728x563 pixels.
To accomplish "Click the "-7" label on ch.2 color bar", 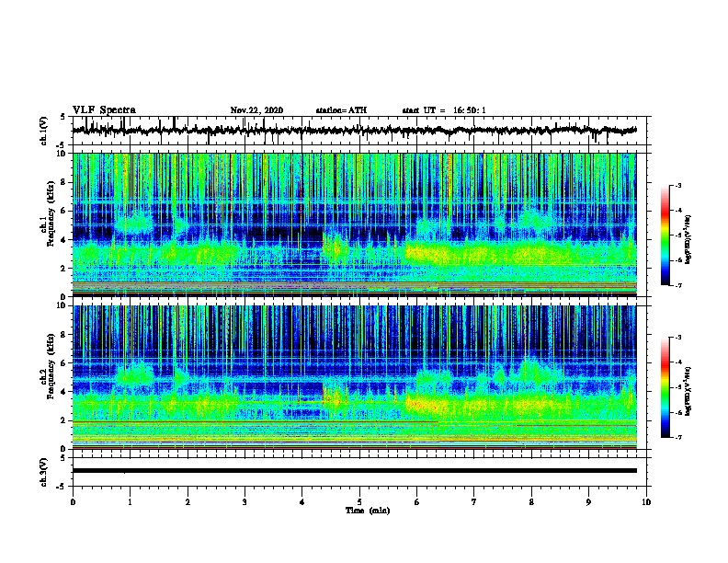I will [678, 438].
